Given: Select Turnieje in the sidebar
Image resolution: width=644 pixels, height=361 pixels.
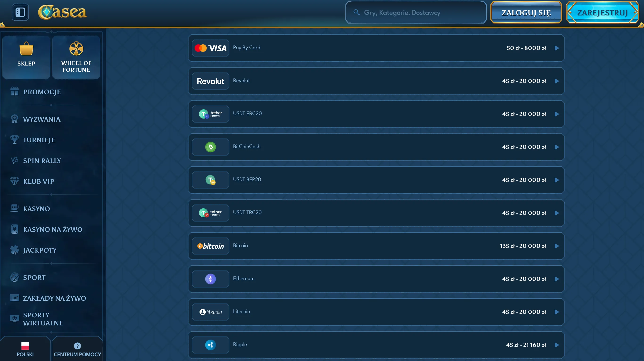Looking at the screenshot, I should [39, 140].
